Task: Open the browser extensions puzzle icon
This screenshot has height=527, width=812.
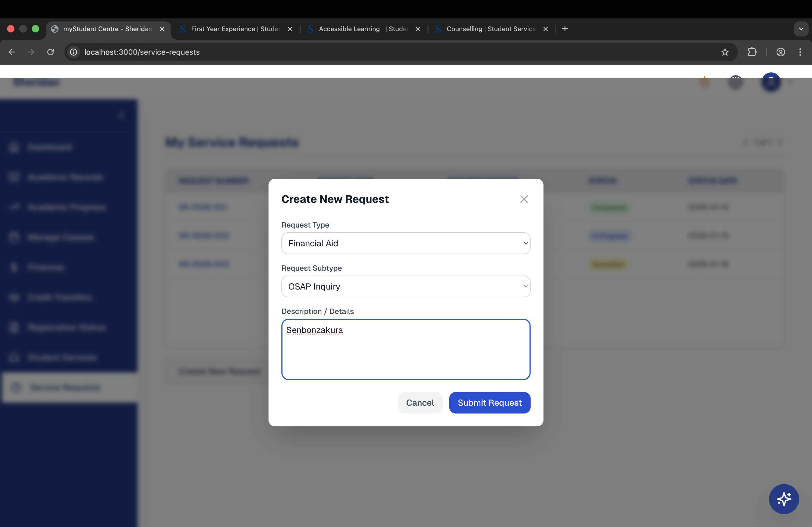Action: [752, 52]
